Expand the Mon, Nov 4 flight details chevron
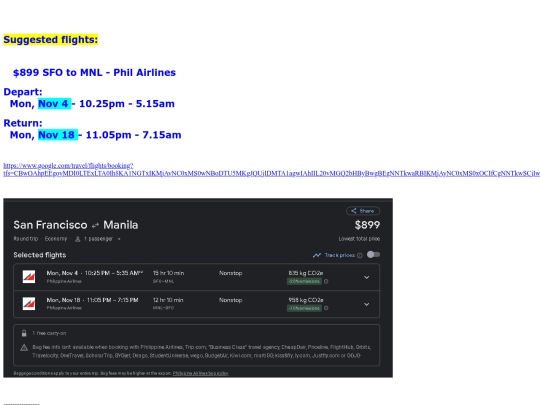 point(366,277)
